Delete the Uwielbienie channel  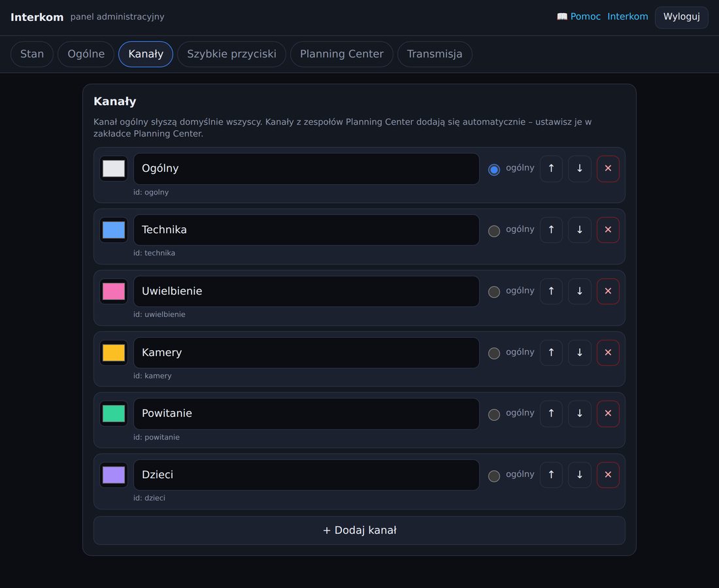pyautogui.click(x=608, y=291)
